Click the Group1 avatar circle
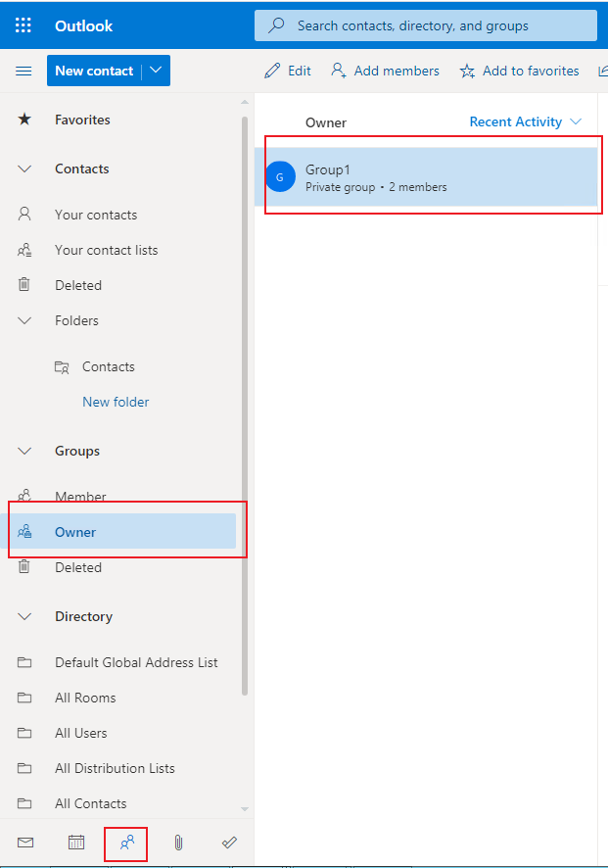 (x=280, y=177)
